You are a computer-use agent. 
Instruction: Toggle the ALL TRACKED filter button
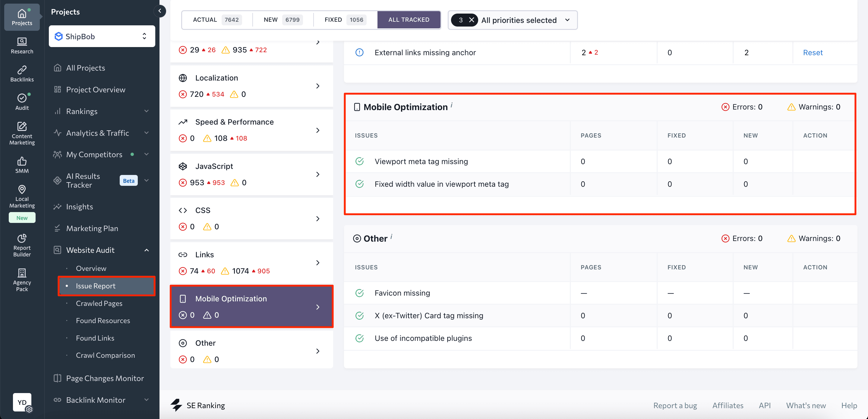[x=409, y=20]
